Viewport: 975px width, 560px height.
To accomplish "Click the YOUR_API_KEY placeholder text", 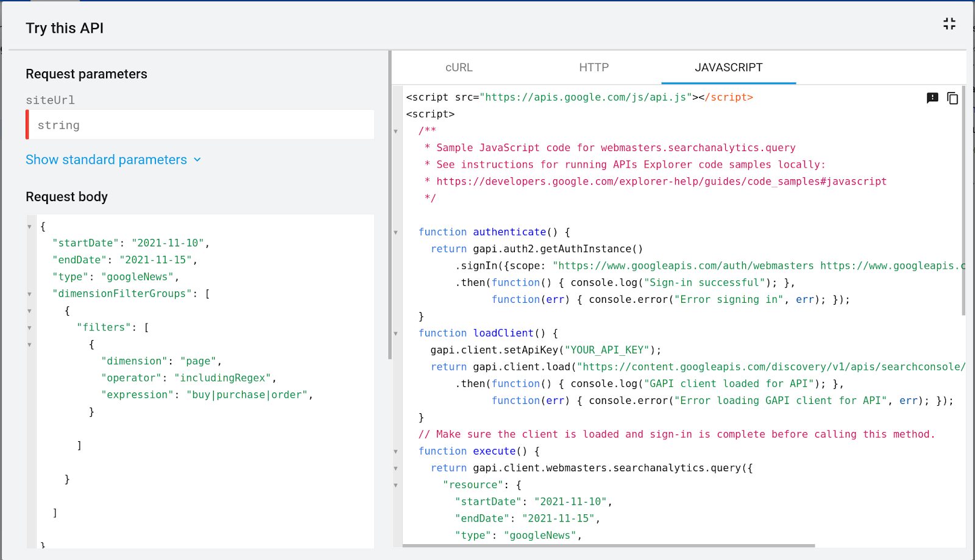I will point(607,350).
